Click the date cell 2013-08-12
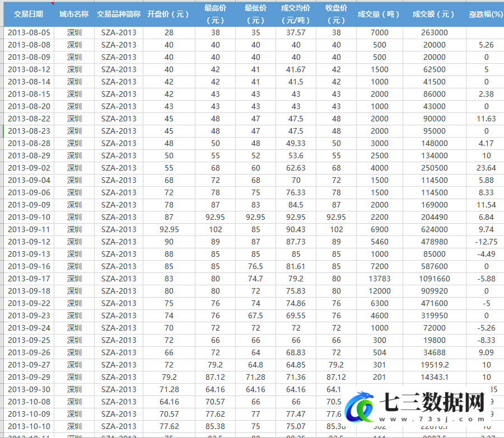Viewport: 504px width, 438px height. [29, 70]
